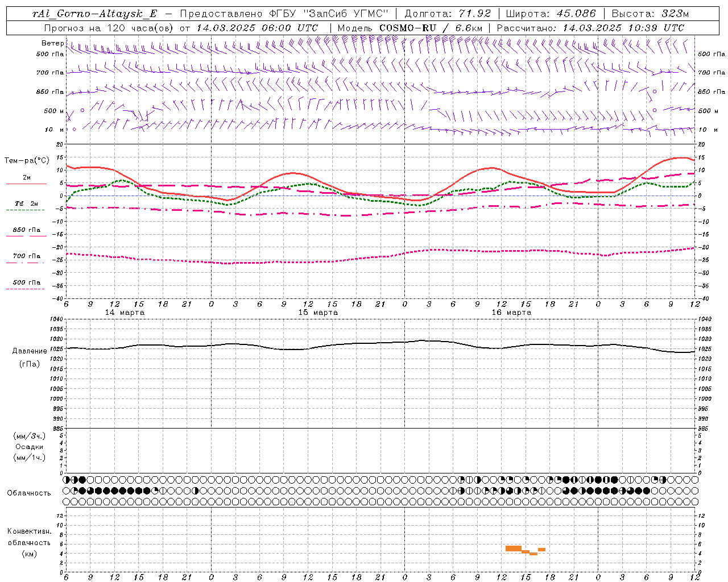Click the Тем-ра(°C) panel label
This screenshot has width=728, height=582.
point(27,161)
